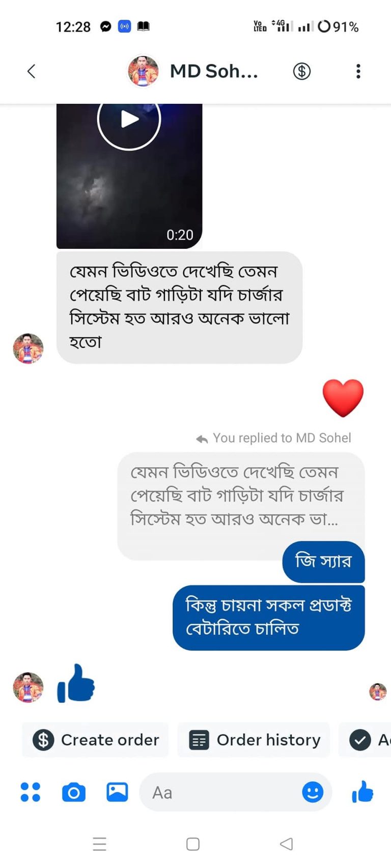The width and height of the screenshot is (391, 868).
Task: Play the 0:20 video message
Action: pyautogui.click(x=129, y=120)
